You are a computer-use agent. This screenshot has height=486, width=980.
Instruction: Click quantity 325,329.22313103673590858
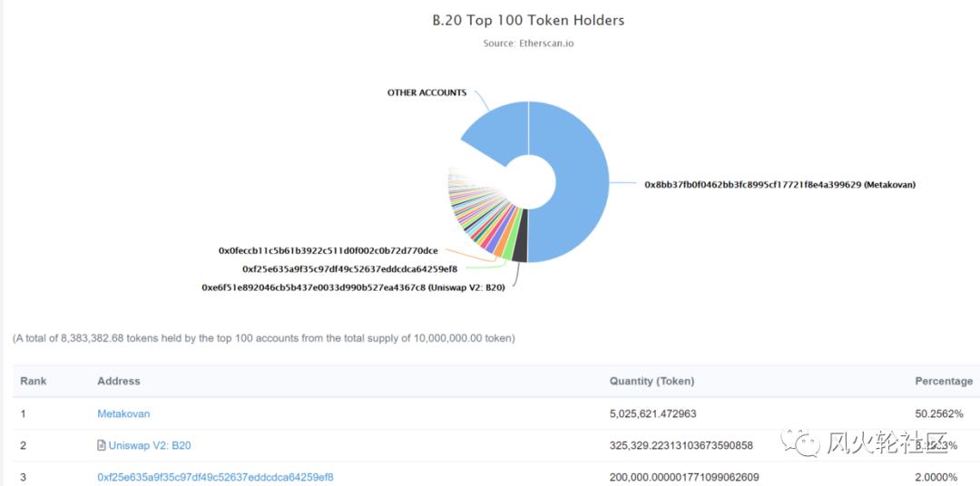(x=681, y=445)
